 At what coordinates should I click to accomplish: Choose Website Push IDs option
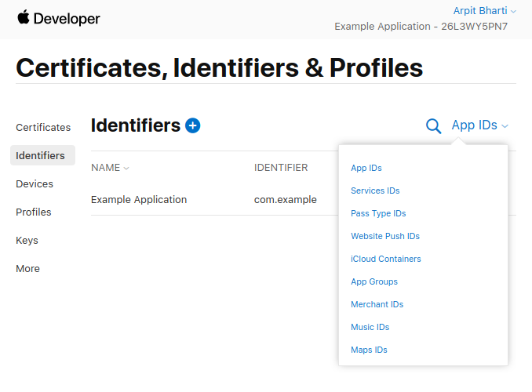(x=385, y=236)
